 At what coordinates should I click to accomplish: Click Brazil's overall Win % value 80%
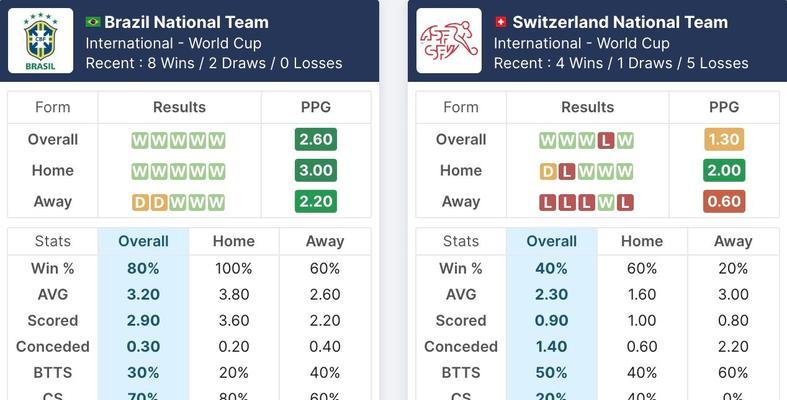[143, 269]
